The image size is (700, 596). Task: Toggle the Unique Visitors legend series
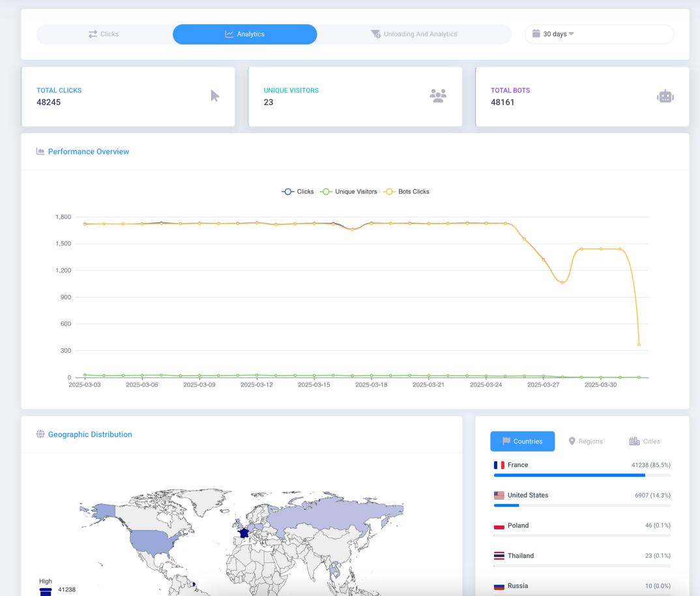(x=349, y=192)
